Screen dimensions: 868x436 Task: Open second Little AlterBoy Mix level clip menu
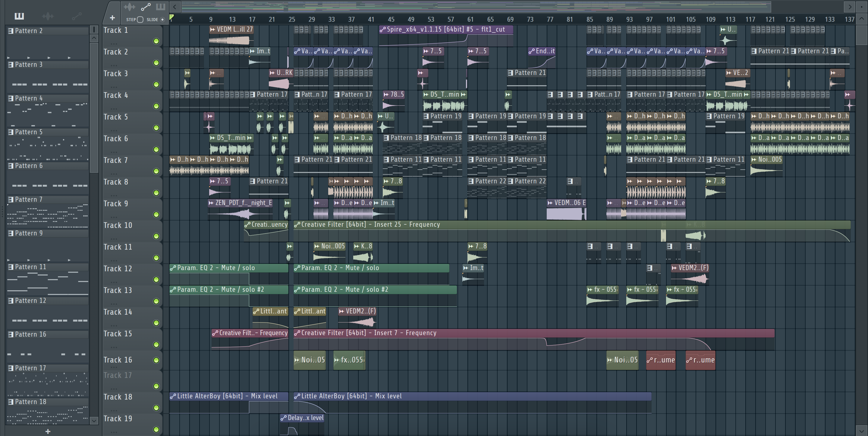click(x=297, y=397)
